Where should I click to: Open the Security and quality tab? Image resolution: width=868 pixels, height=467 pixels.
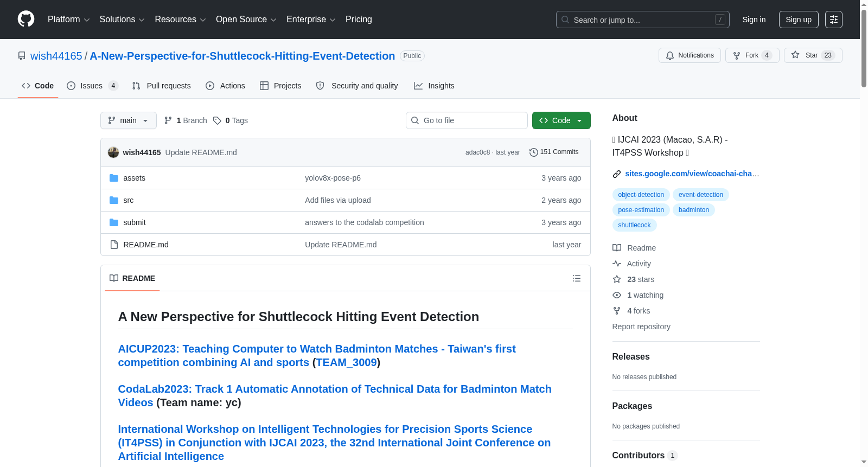coord(357,86)
